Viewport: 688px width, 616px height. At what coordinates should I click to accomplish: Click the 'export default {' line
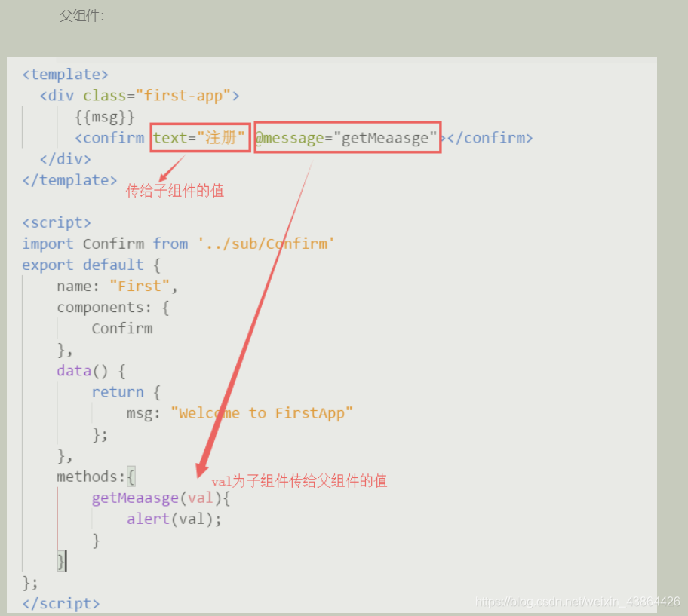point(91,265)
